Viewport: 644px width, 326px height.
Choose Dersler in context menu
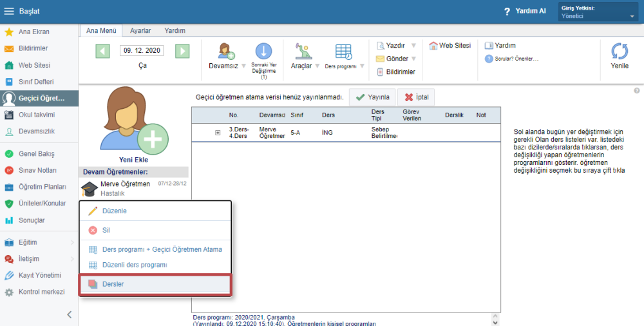[155, 284]
